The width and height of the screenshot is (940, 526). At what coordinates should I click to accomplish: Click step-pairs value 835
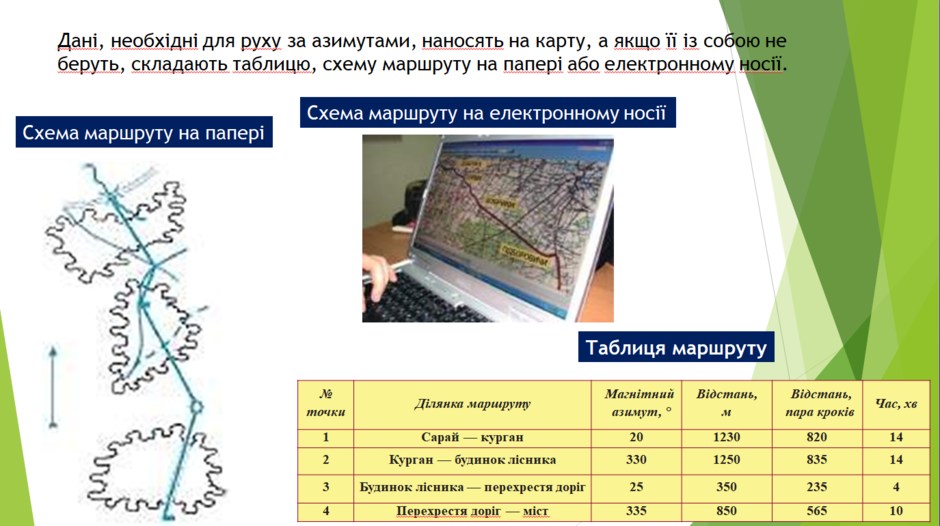tap(817, 460)
